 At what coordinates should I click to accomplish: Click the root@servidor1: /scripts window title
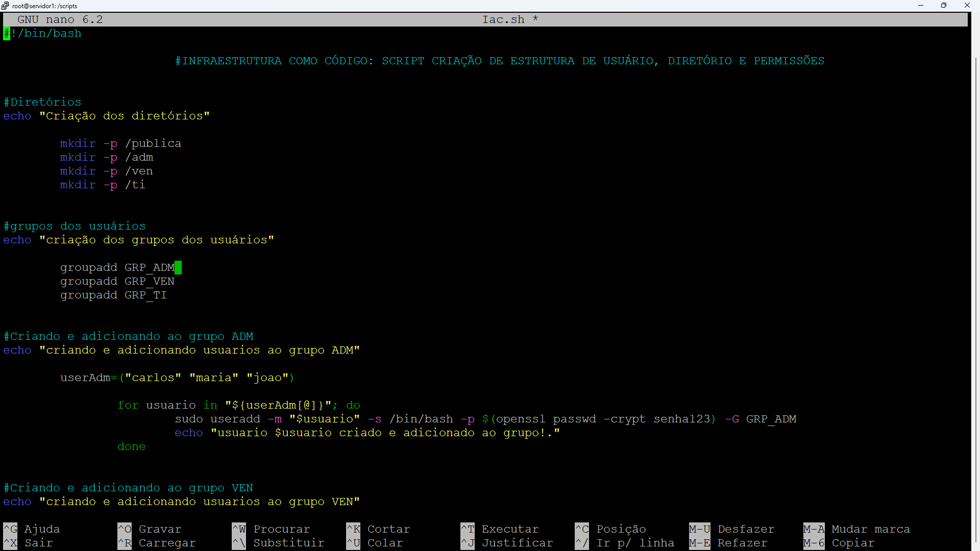[45, 6]
